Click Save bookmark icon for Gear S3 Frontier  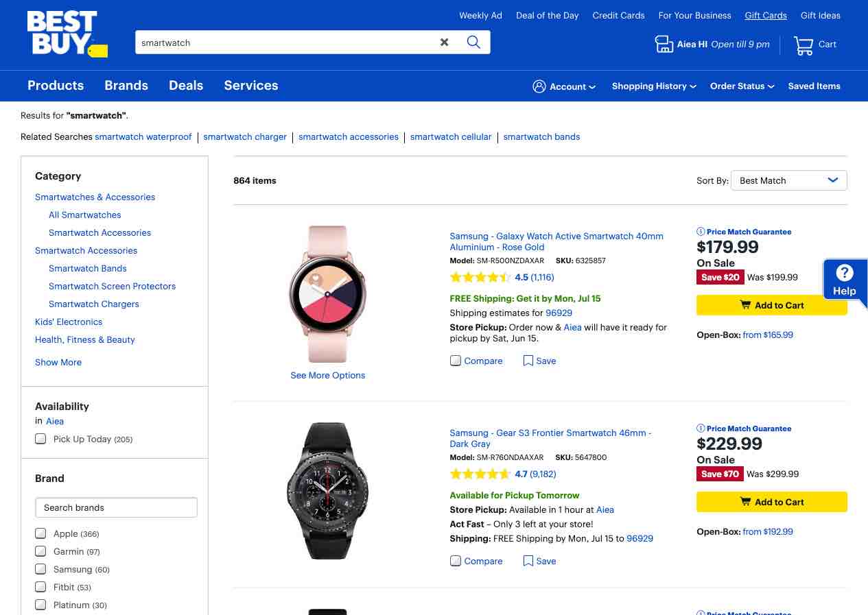(x=528, y=561)
